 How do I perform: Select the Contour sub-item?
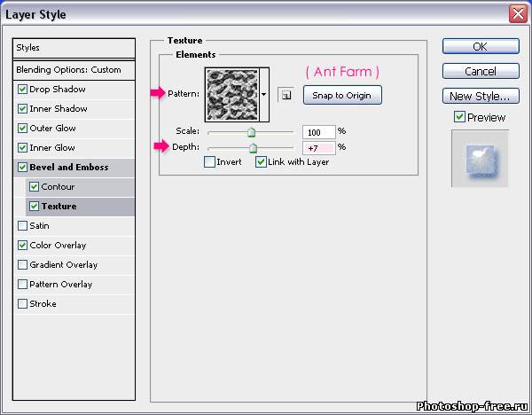point(57,187)
